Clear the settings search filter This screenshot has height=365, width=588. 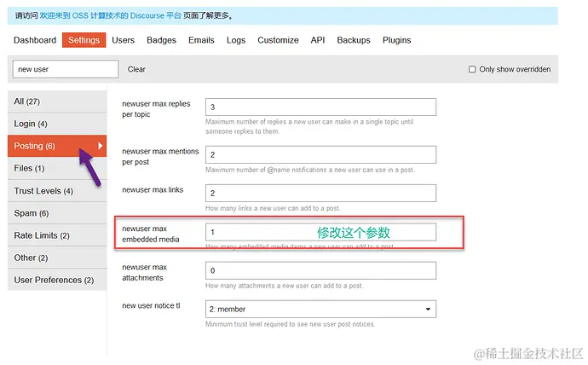[x=136, y=69]
